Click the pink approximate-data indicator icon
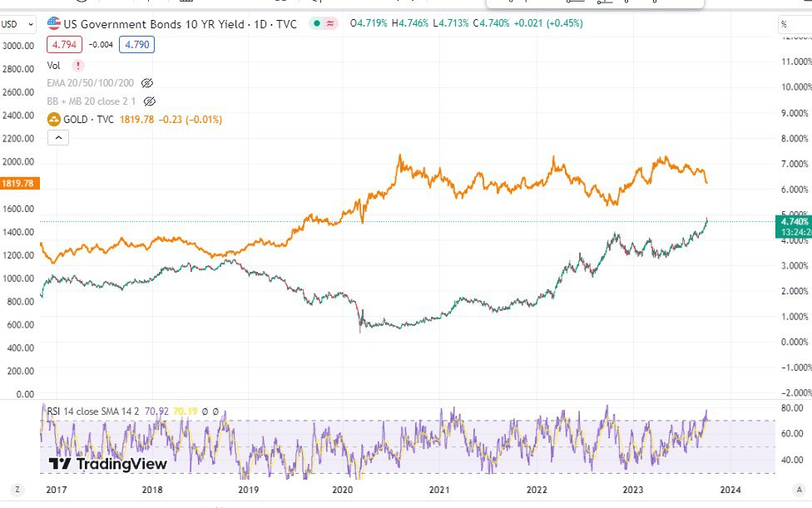This screenshot has width=812, height=508. [x=330, y=23]
